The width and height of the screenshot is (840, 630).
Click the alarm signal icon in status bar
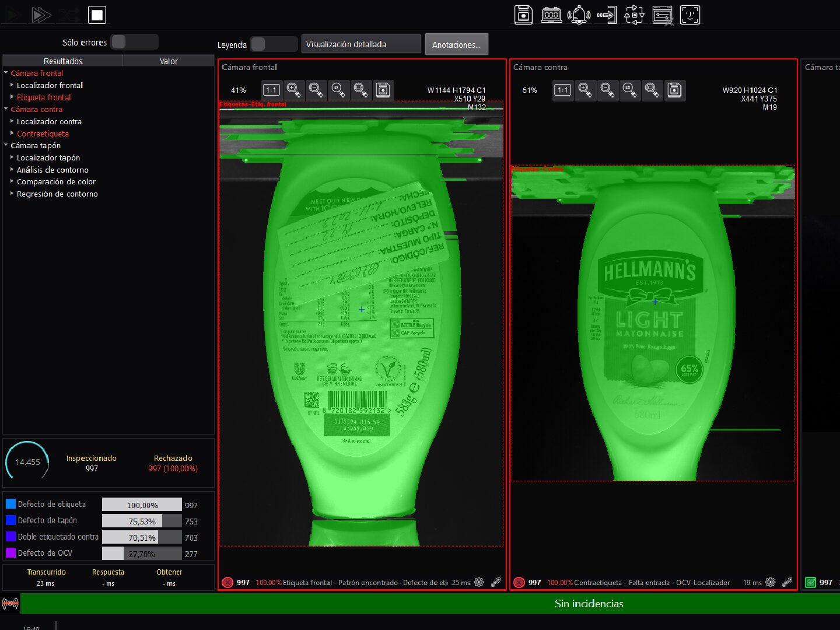(10, 604)
